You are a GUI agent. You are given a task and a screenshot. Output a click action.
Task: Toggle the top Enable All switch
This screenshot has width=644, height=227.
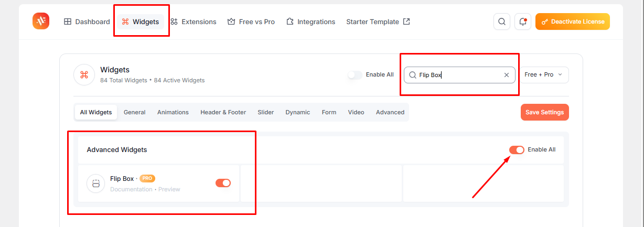[x=355, y=75]
